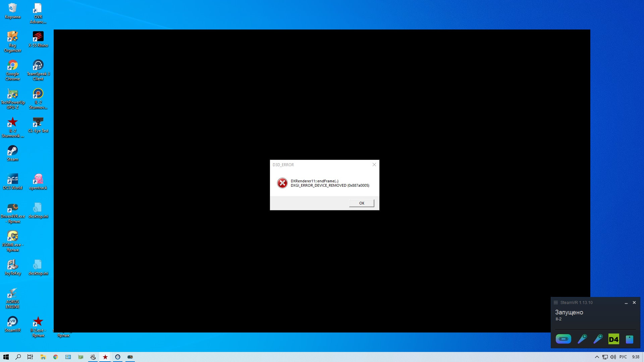644x362 pixels.
Task: Minimize the SteamVR status window
Action: pos(626,303)
